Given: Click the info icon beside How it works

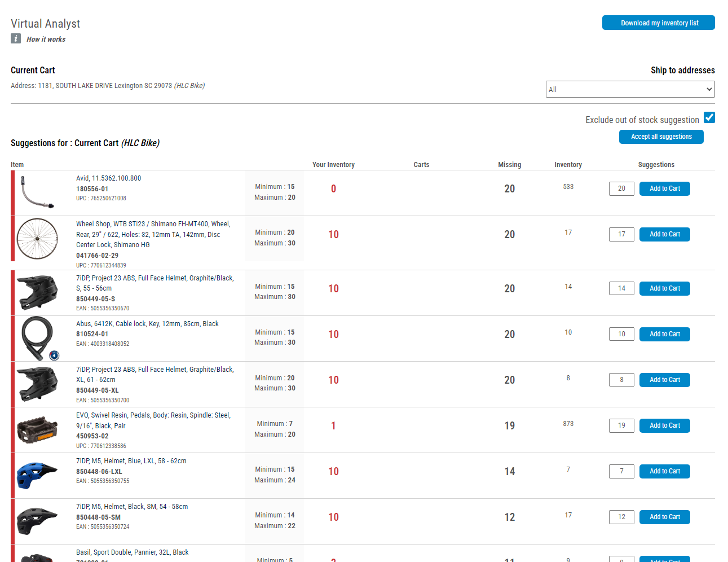Looking at the screenshot, I should [x=16, y=38].
